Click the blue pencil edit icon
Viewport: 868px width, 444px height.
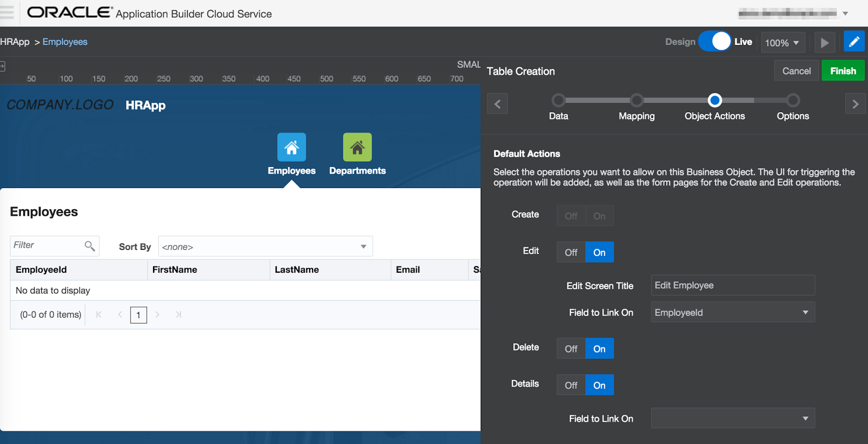tap(854, 42)
